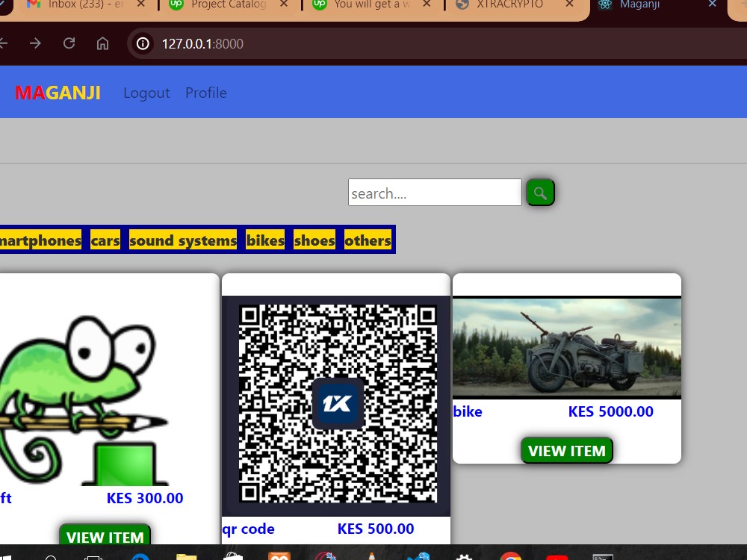Click the address bar URL 127.0.0.1:8000
Screen dimensions: 747x560
[x=202, y=44]
